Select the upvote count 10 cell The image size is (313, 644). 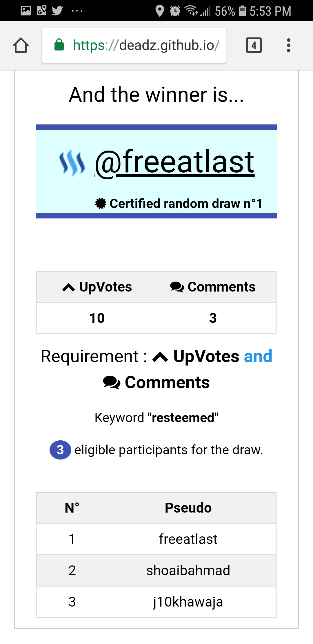[x=97, y=318]
